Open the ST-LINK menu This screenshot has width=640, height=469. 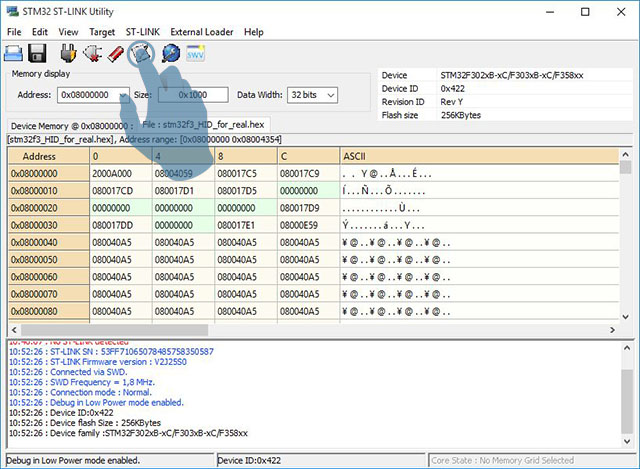tap(143, 32)
